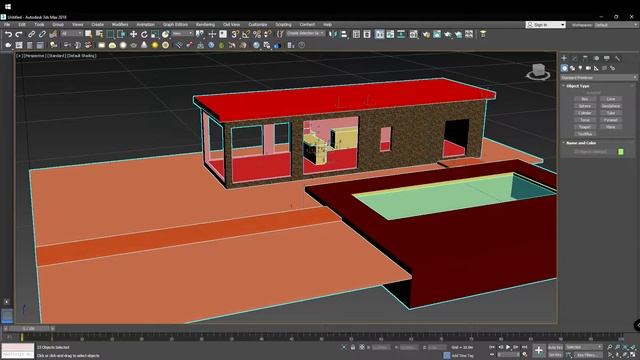This screenshot has width=640, height=360.
Task: Toggle Auto Key mode
Action: click(555, 347)
